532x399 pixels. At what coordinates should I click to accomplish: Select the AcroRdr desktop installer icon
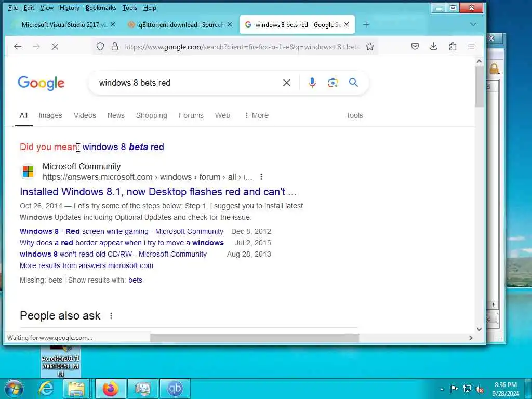(61, 362)
